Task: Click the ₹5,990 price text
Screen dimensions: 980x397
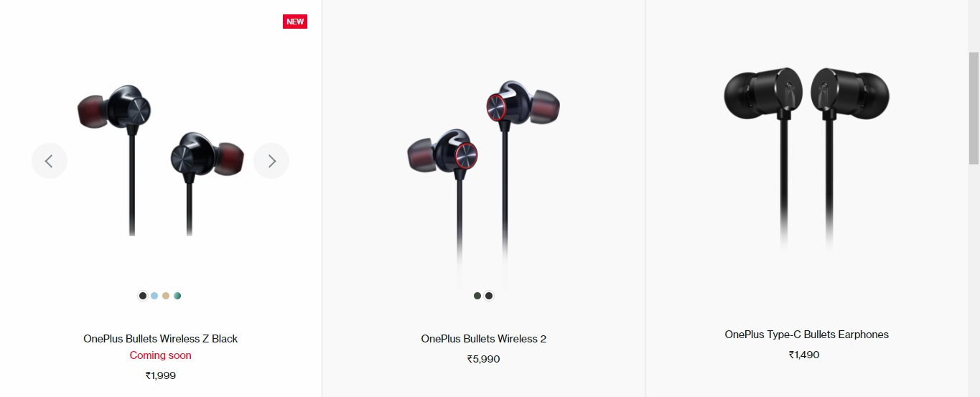Action: click(483, 359)
